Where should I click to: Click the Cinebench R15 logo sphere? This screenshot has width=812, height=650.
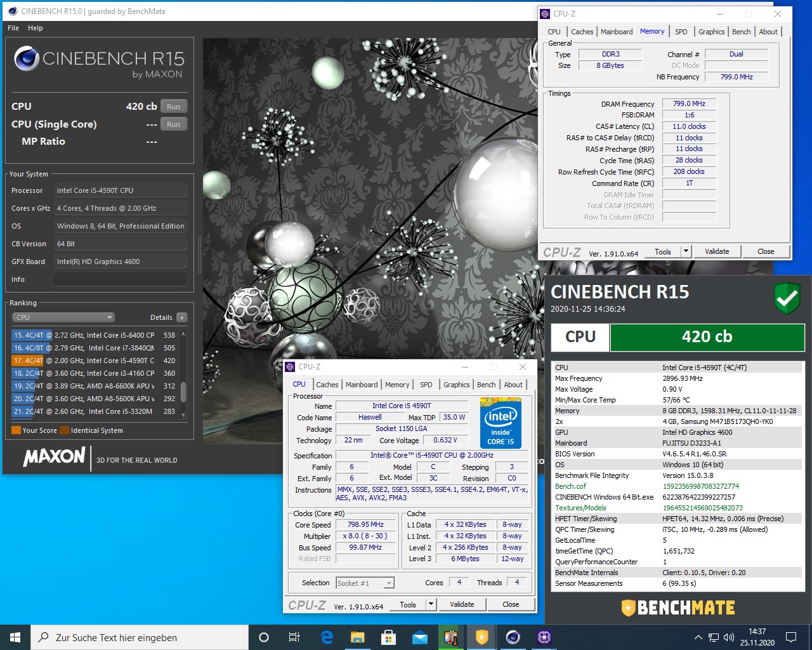pyautogui.click(x=27, y=59)
